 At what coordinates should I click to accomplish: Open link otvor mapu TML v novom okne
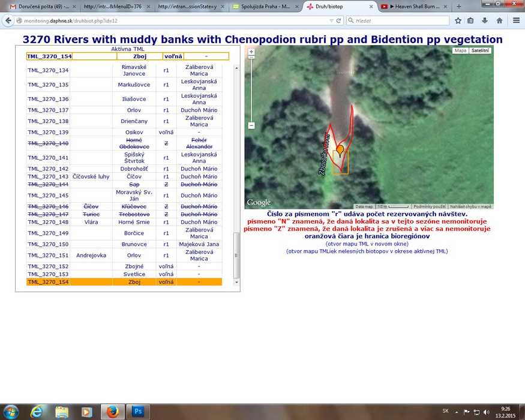pyautogui.click(x=367, y=244)
